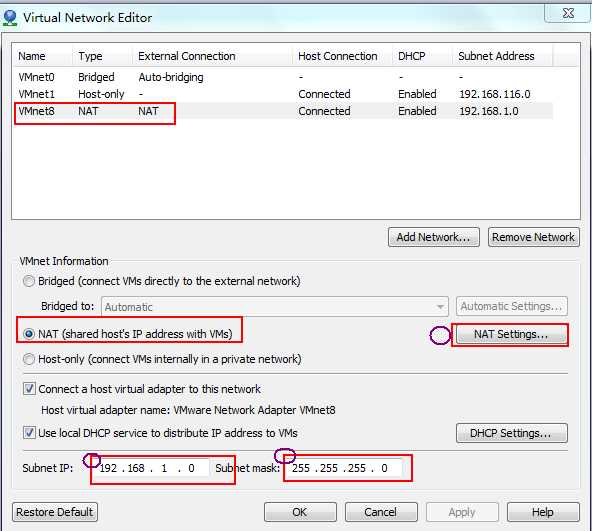
Task: Click the Subnet IP address field
Action: [x=152, y=468]
